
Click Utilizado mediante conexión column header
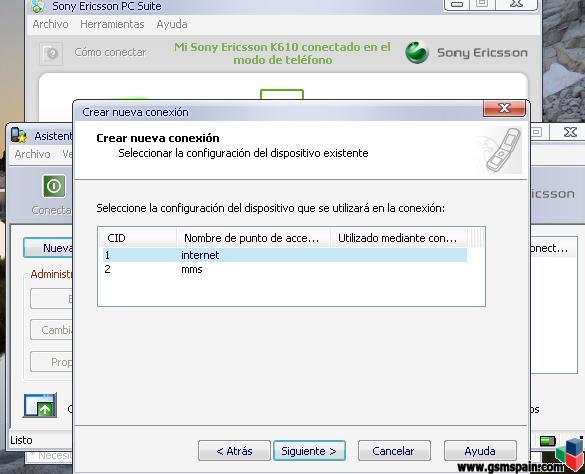pyautogui.click(x=399, y=238)
